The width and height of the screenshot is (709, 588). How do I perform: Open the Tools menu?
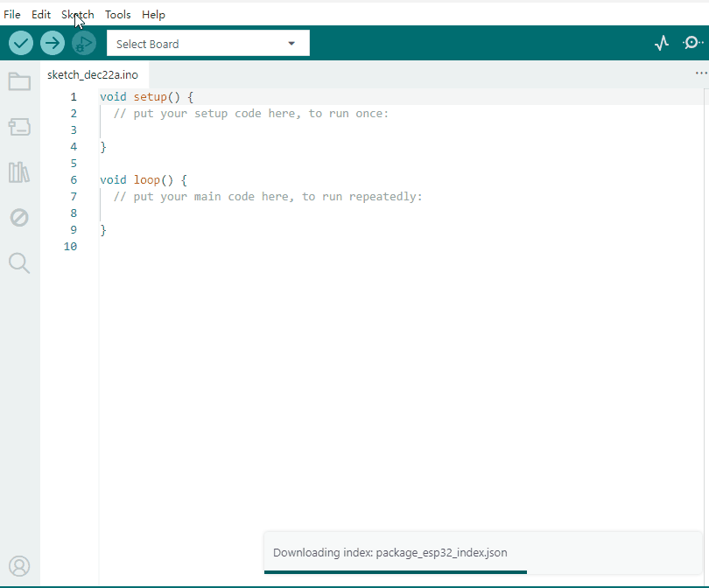click(x=118, y=15)
